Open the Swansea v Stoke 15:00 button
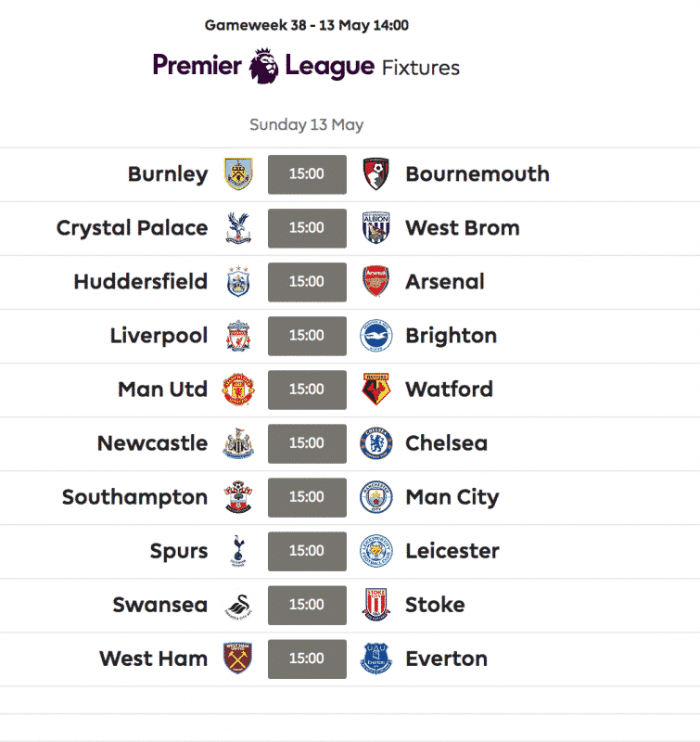This screenshot has height=742, width=700. tap(307, 605)
